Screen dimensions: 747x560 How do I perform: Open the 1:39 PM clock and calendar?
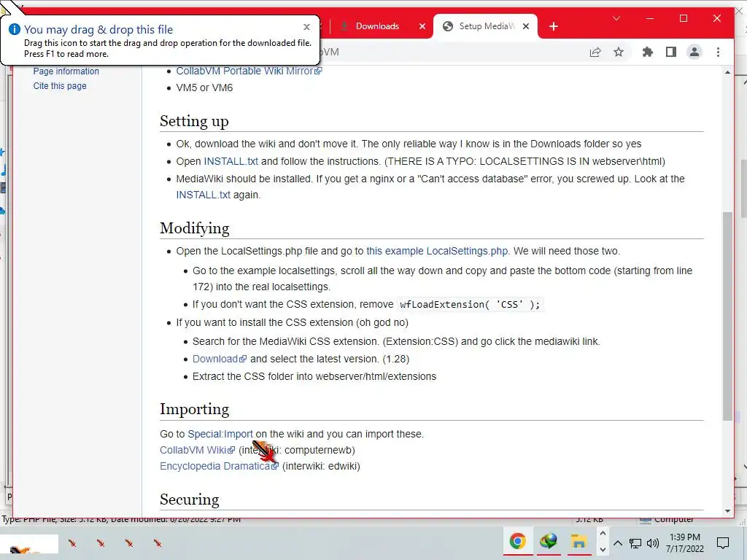684,542
